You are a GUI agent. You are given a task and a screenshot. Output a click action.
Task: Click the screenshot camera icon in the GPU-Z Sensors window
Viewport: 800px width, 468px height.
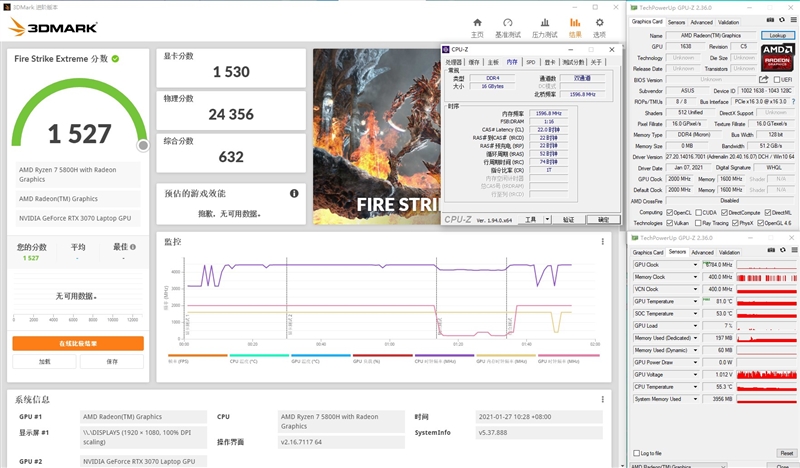pos(771,250)
